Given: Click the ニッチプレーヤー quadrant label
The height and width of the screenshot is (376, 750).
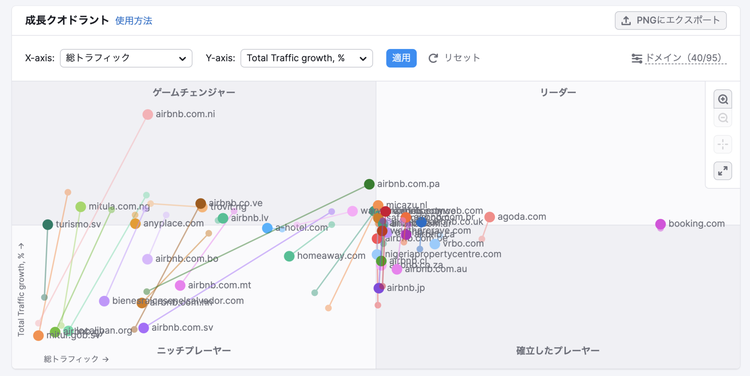Looking at the screenshot, I should [194, 351].
